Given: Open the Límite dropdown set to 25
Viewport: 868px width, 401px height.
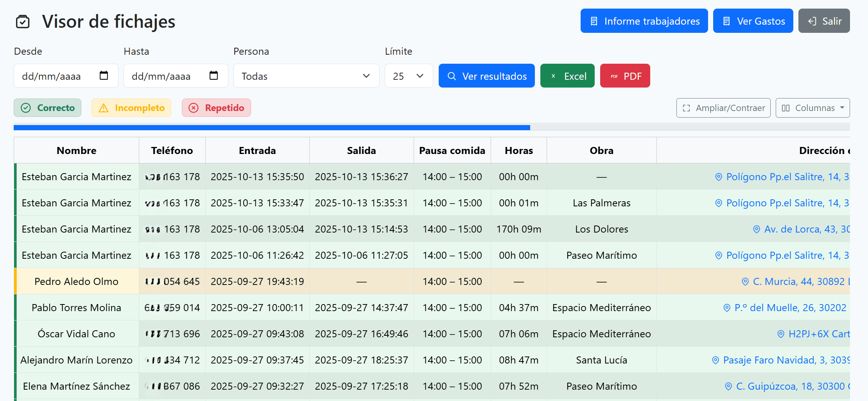Looking at the screenshot, I should pos(409,76).
